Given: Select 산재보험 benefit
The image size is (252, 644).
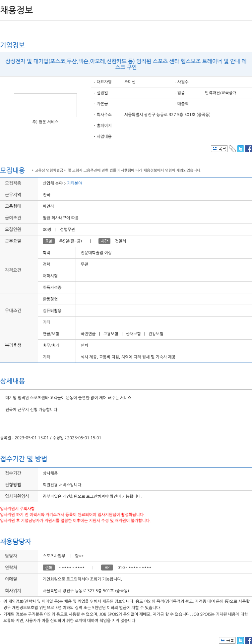Looking at the screenshot, I should 133,334.
